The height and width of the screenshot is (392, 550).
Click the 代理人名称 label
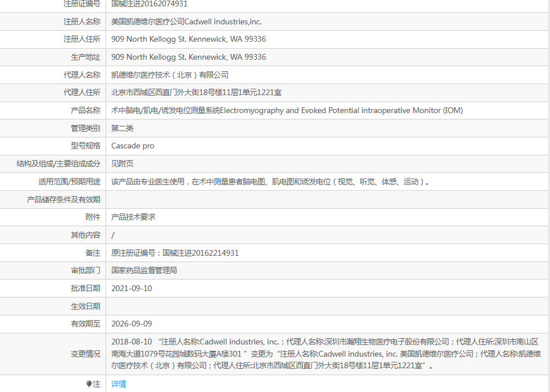point(82,75)
